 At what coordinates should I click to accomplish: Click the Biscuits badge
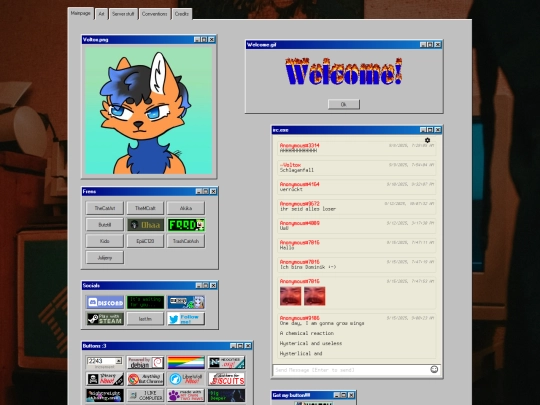(x=226, y=379)
